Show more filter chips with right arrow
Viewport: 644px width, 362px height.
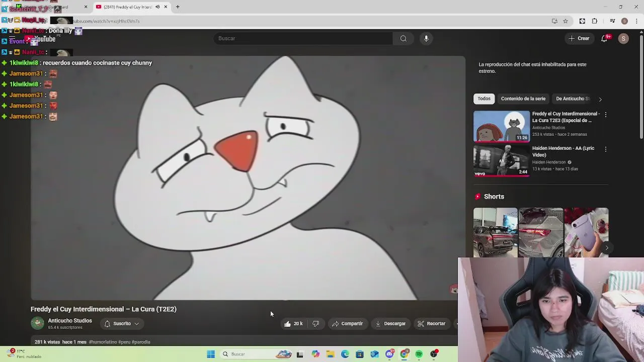[x=600, y=99]
